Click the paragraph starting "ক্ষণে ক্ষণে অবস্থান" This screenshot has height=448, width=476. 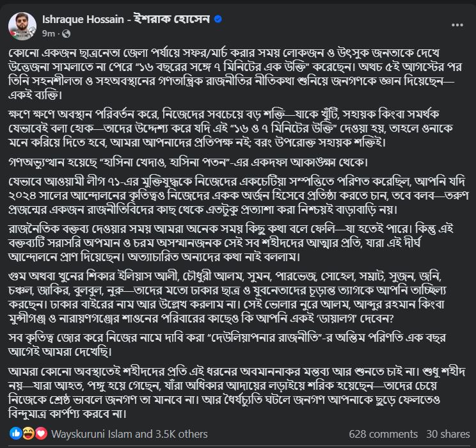tap(231, 128)
